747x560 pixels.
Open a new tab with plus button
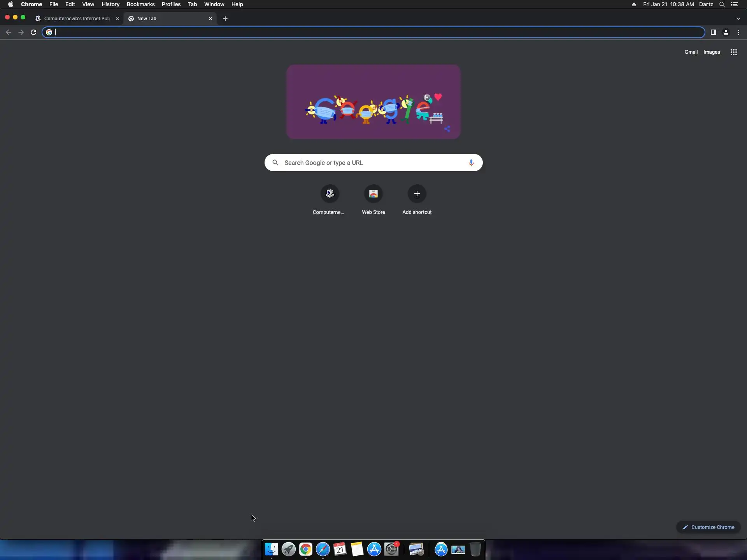click(225, 19)
